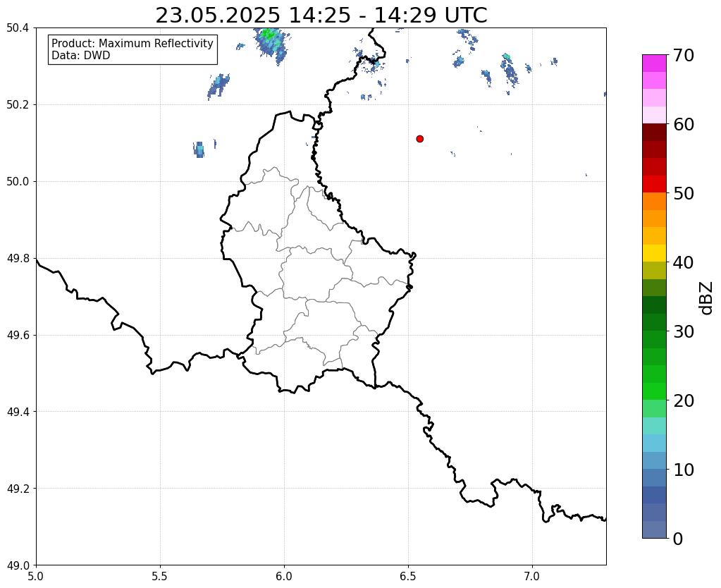The height and width of the screenshot is (588, 721).
Task: Click the '49.2' latitude axis label
Action: point(18,489)
